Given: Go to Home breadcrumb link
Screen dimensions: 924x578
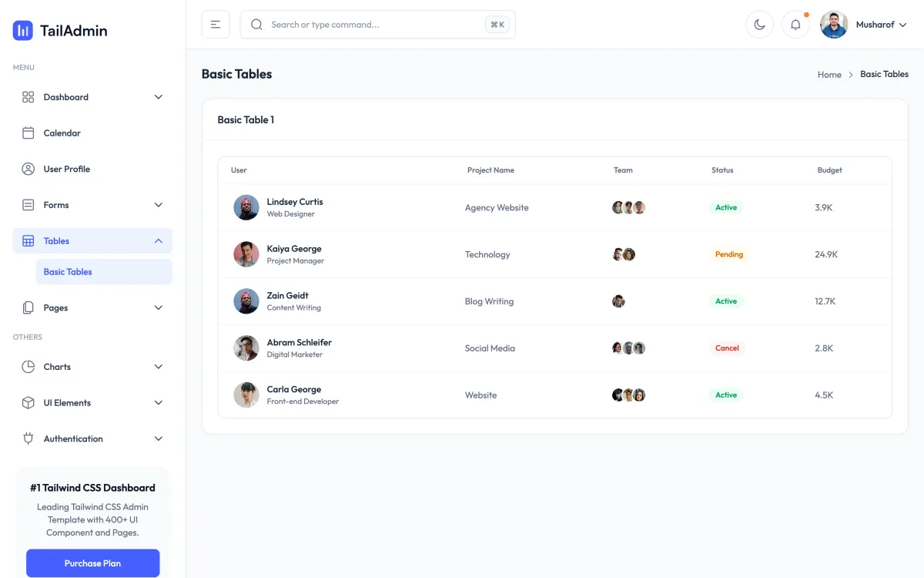Looking at the screenshot, I should [829, 75].
